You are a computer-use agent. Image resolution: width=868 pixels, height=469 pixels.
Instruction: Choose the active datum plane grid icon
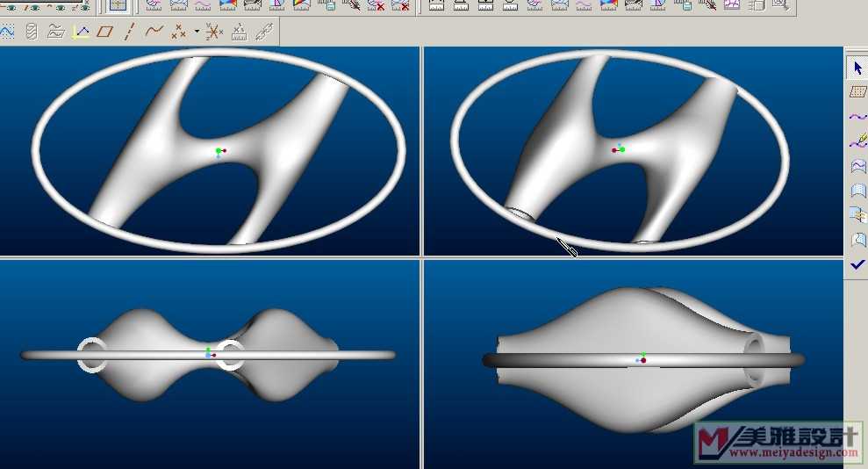tap(857, 91)
